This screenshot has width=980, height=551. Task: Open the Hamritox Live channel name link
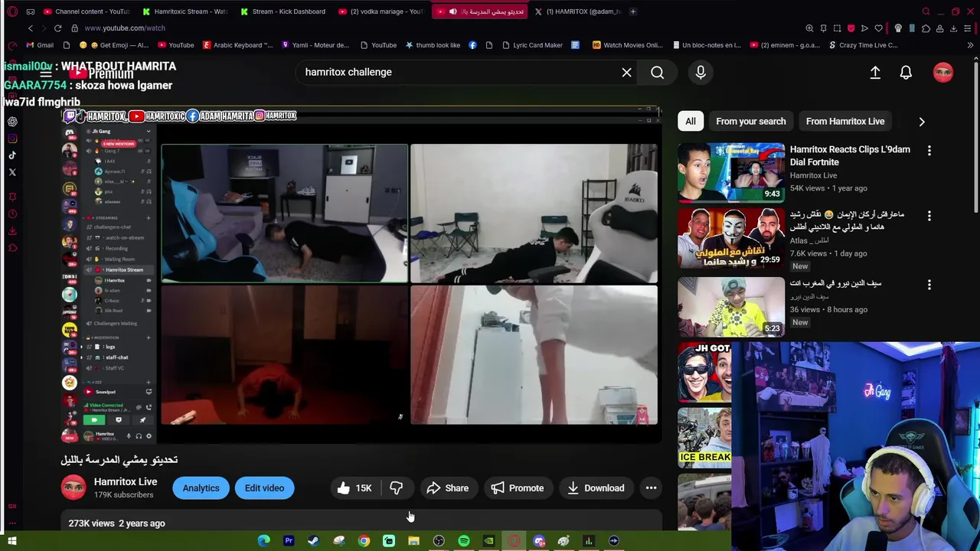[x=126, y=482]
